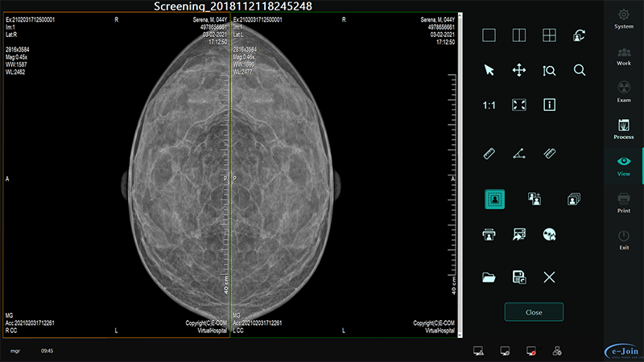
Task: Select the magnifier glass tool
Action: (580, 70)
